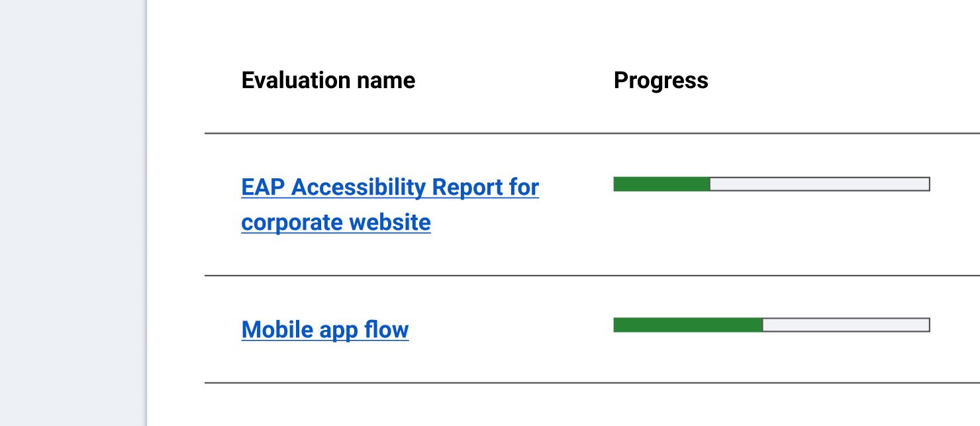Open the EAP Accessibility Report link
980x426 pixels.
tap(390, 204)
